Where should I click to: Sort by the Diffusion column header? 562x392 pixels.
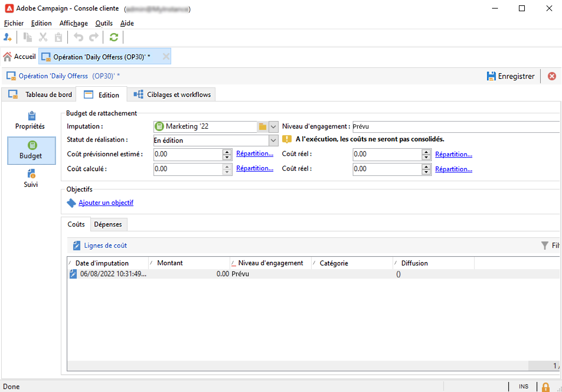coord(434,263)
